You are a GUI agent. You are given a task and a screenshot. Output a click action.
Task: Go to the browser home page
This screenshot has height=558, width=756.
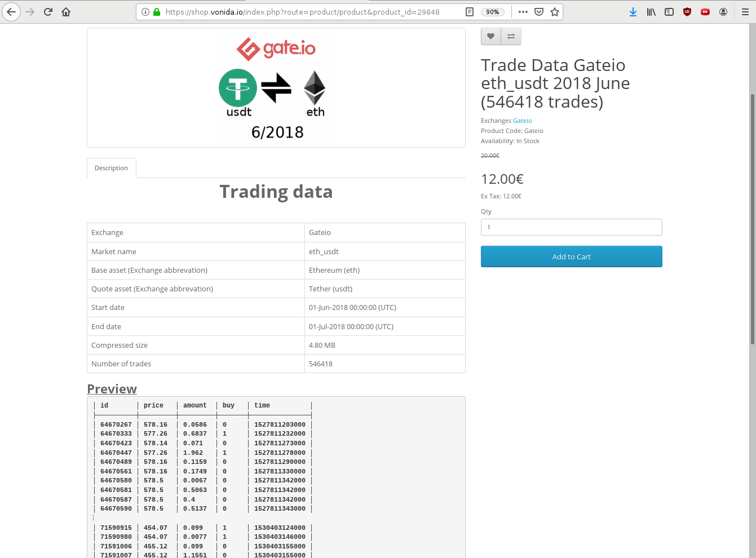pos(66,11)
